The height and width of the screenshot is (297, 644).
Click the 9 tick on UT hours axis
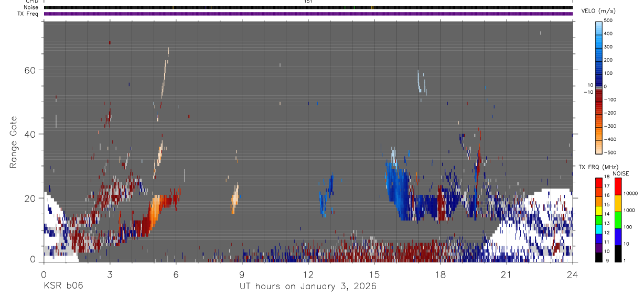coord(242,274)
